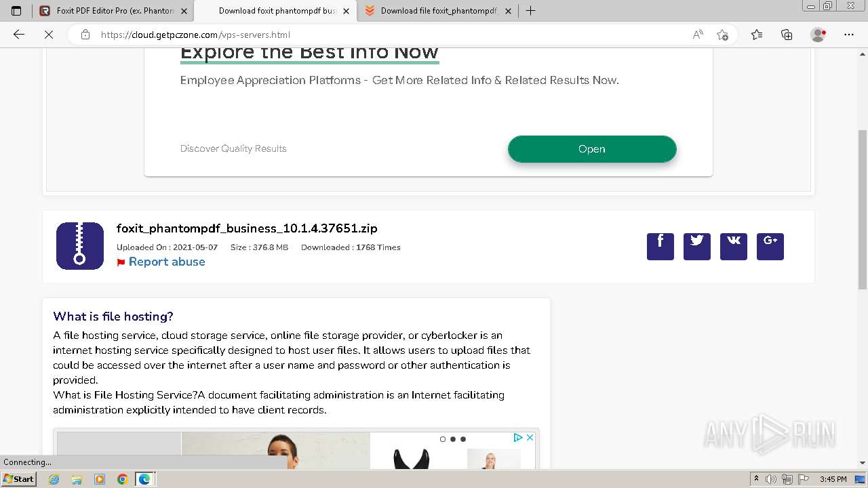Launch Google Chrome from taskbar
868x488 pixels.
coord(123,479)
